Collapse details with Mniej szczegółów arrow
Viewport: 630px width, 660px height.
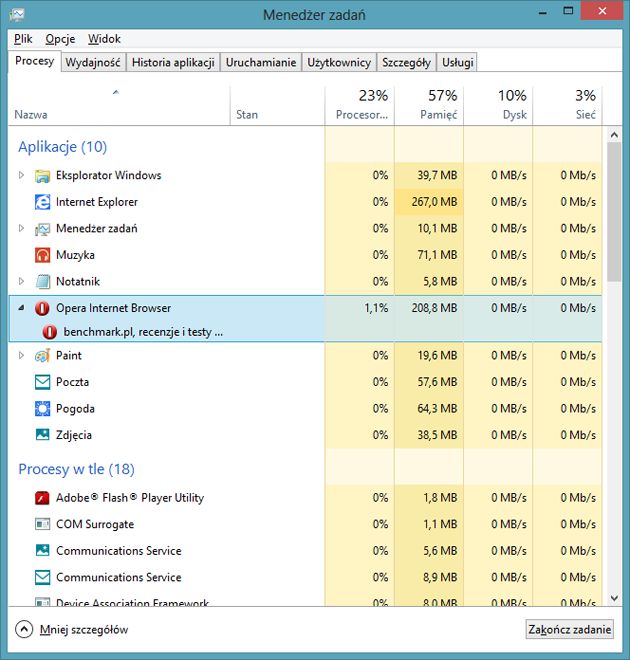click(24, 630)
